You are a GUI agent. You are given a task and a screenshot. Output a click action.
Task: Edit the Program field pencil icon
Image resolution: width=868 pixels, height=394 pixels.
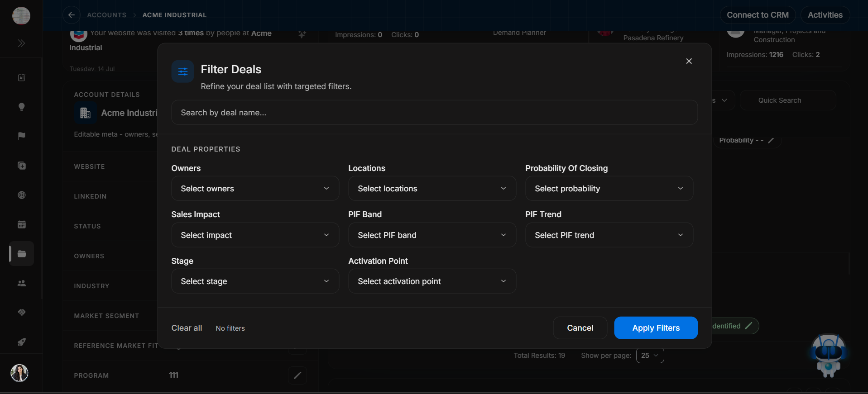click(297, 375)
